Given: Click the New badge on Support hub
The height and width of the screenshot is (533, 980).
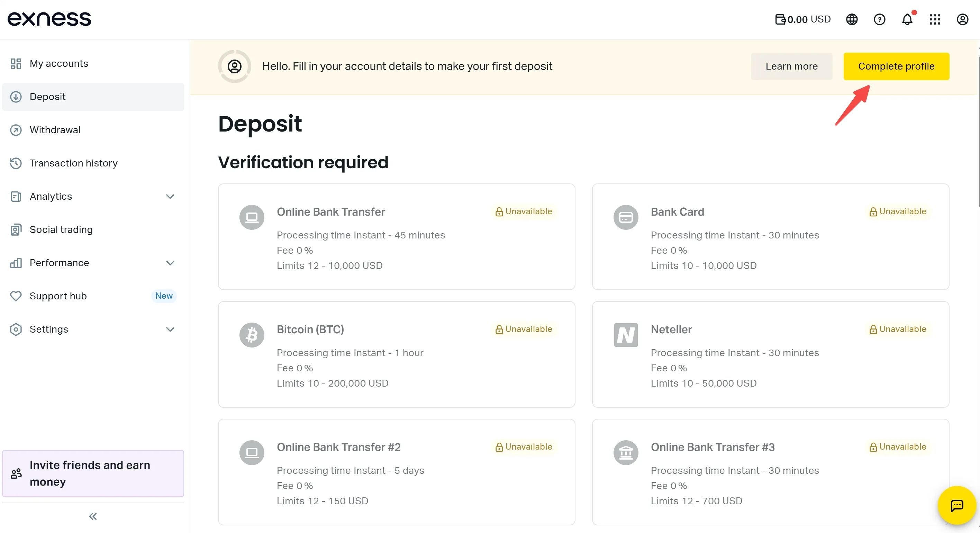Looking at the screenshot, I should (x=164, y=296).
